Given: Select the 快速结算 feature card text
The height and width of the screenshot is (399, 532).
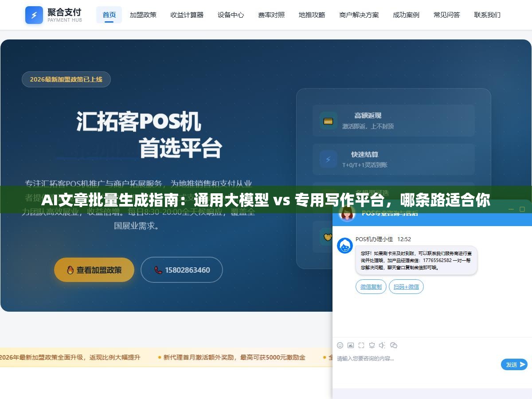Looking at the screenshot, I should (365, 154).
